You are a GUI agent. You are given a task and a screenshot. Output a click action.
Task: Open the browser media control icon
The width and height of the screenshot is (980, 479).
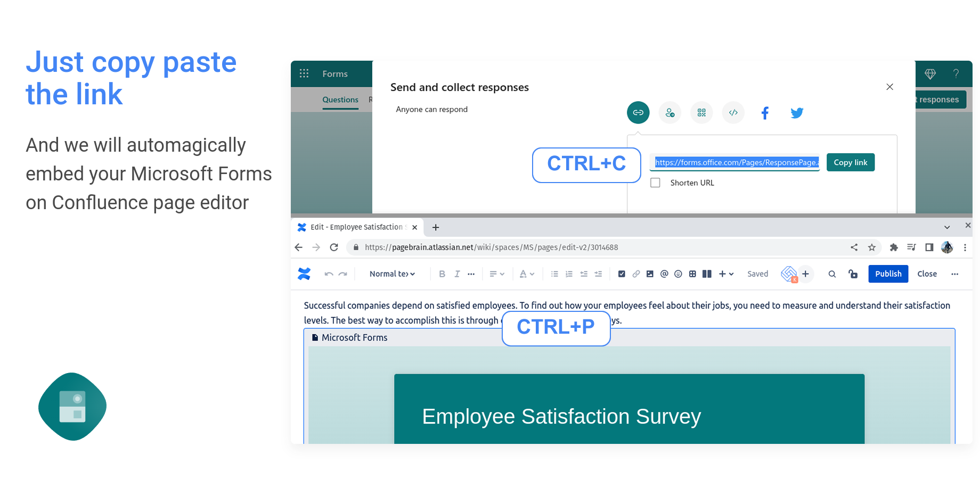click(x=911, y=247)
